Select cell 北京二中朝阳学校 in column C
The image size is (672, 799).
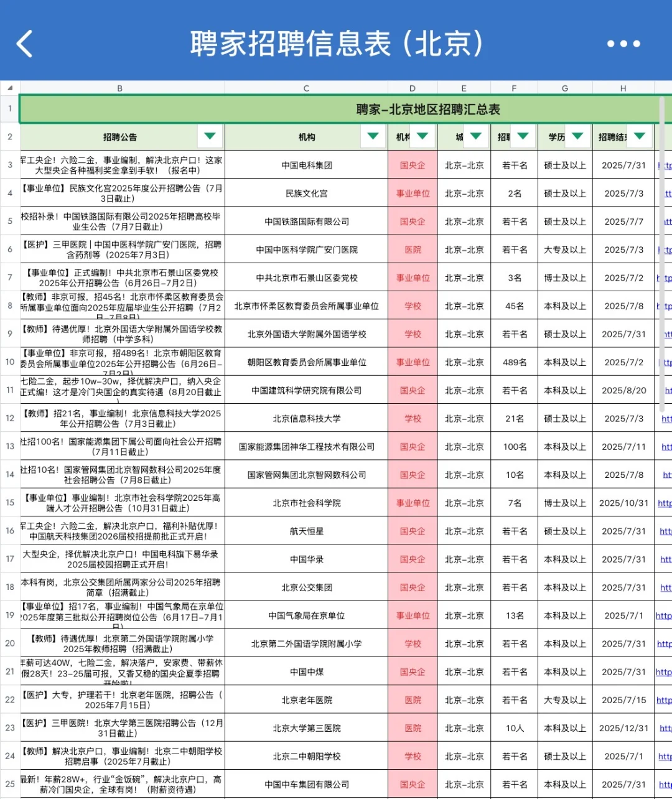(x=307, y=756)
